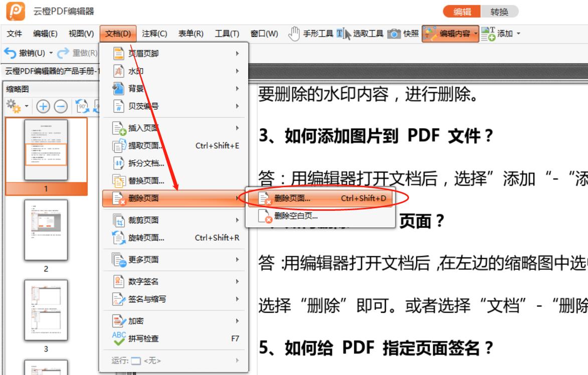The image size is (588, 375).
Task: Rotate page 90 degrees icon in thumbnail panel
Action: (82, 107)
